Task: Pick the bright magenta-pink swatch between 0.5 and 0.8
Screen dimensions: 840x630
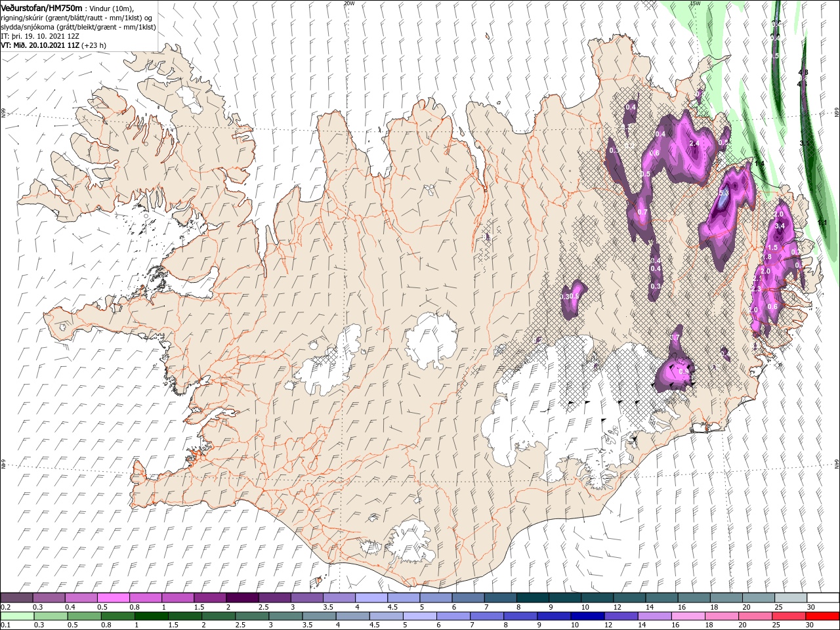Action: [114, 598]
